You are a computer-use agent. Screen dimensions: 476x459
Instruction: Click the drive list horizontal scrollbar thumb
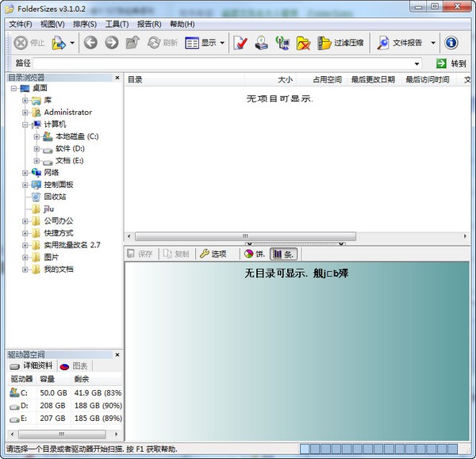[x=62, y=434]
